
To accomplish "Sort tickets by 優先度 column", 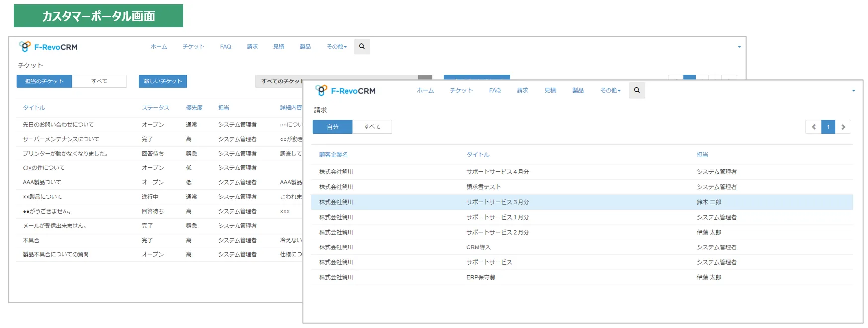I will pos(194,108).
